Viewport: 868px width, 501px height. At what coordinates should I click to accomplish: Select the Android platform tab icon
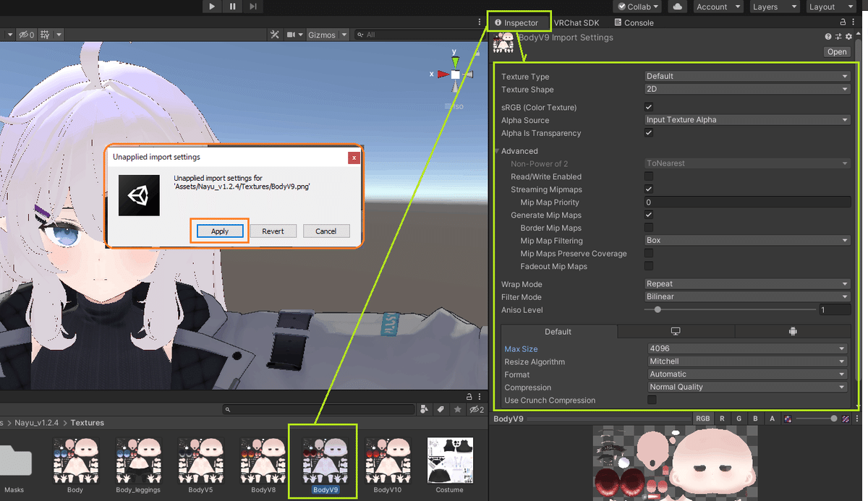[x=793, y=331]
